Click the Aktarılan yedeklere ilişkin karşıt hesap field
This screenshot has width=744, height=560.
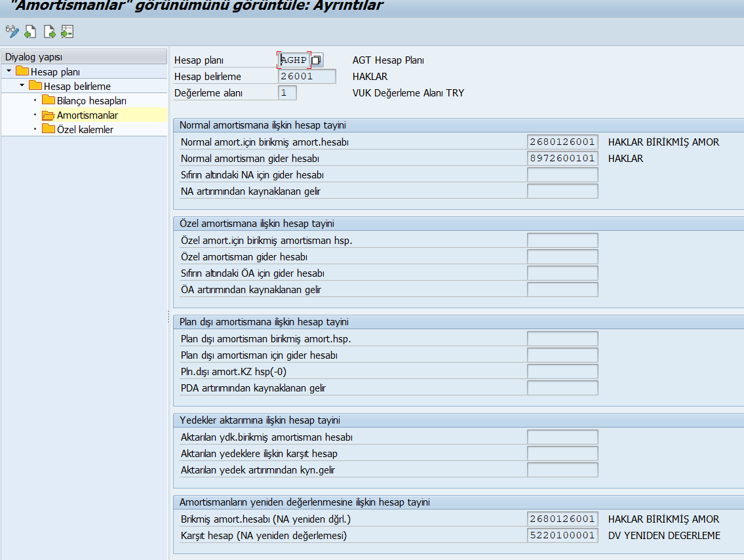tap(562, 453)
